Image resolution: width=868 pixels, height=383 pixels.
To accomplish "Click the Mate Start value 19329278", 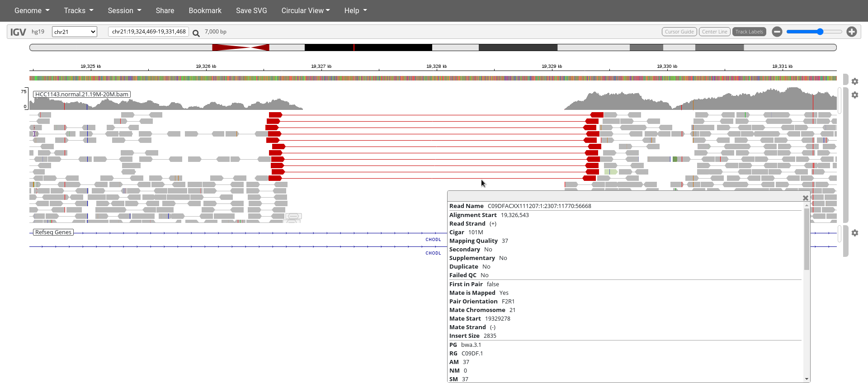I will click(x=497, y=318).
